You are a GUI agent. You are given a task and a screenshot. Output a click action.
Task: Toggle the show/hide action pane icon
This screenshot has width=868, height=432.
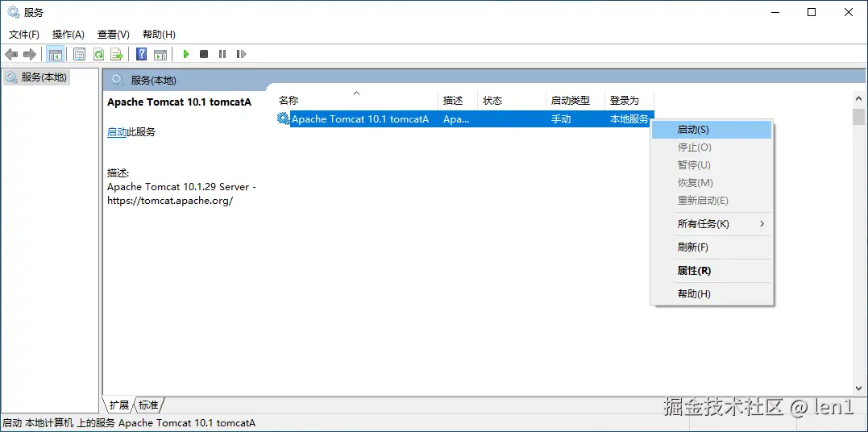(160, 54)
